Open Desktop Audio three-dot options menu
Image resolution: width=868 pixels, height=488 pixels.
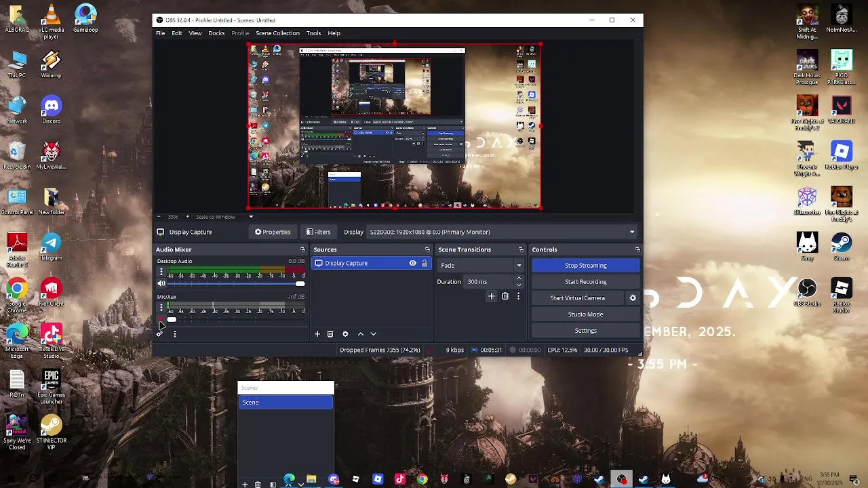point(161,272)
